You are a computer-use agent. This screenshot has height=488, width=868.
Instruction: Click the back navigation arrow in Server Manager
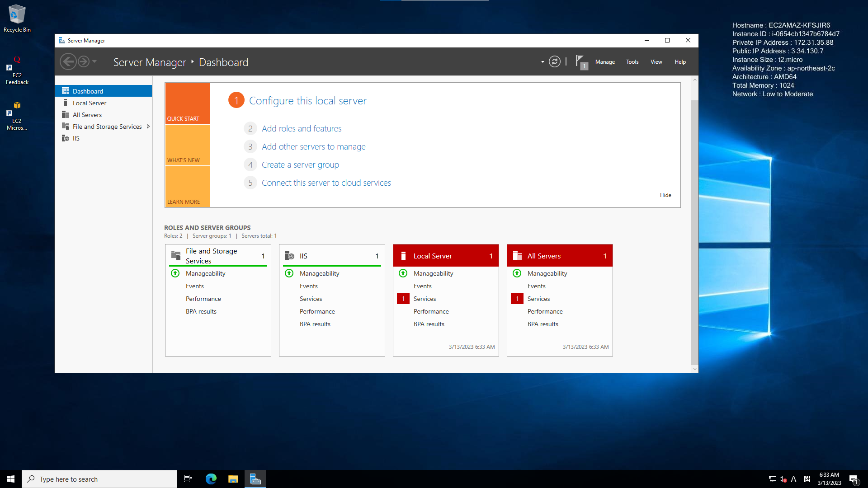(68, 61)
